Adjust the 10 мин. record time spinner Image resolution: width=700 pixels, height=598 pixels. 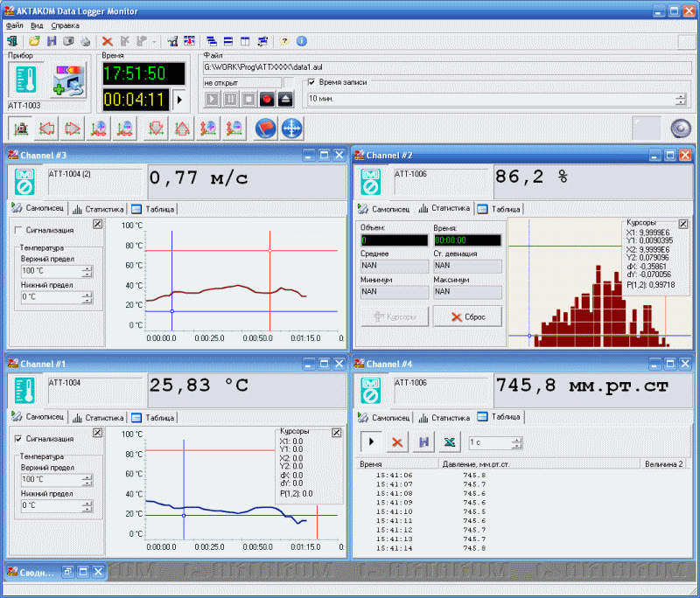(x=681, y=99)
